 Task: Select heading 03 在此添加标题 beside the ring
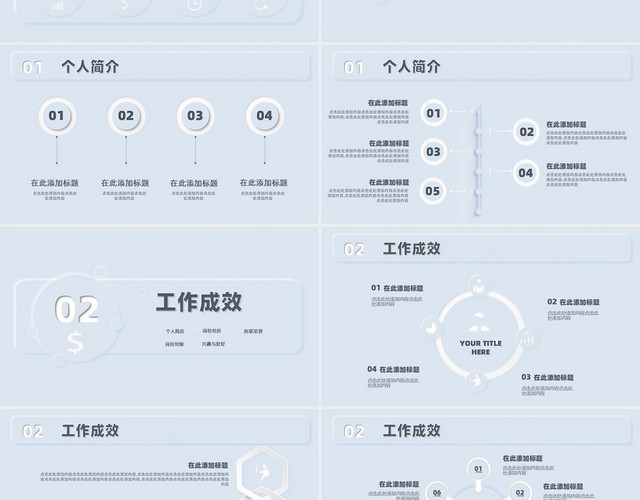click(547, 378)
